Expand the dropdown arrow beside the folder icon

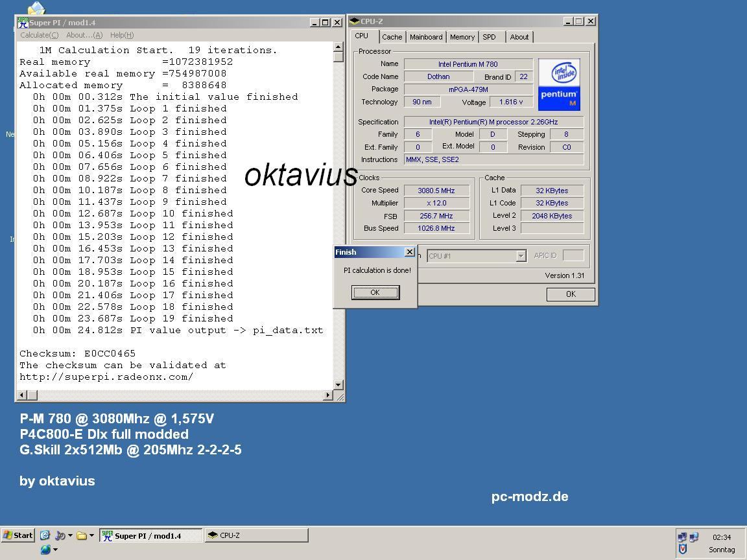(x=91, y=535)
